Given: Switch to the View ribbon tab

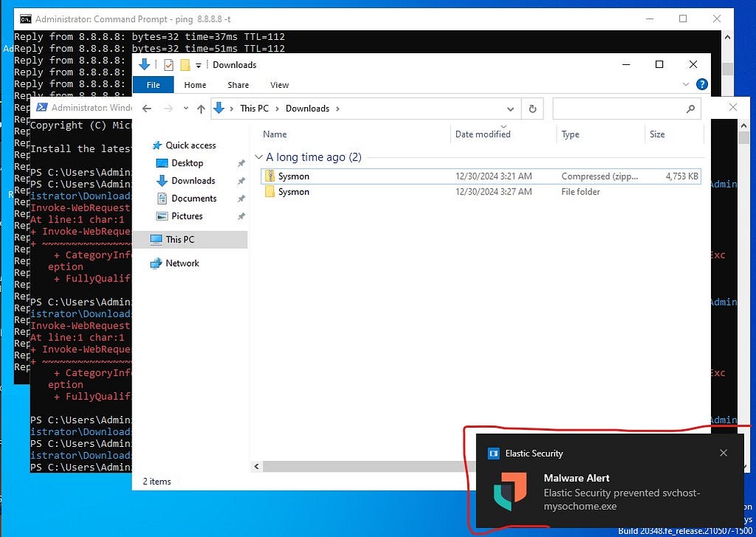Looking at the screenshot, I should pos(279,85).
